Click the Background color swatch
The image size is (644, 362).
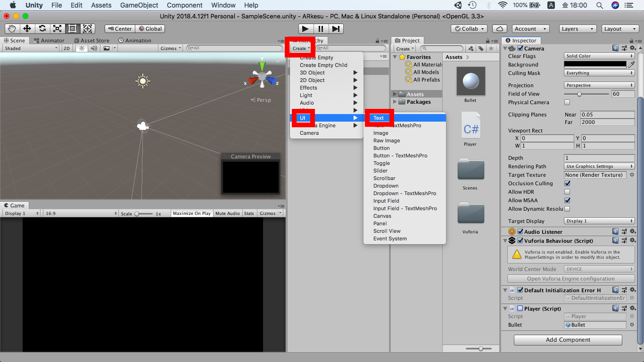pyautogui.click(x=595, y=65)
